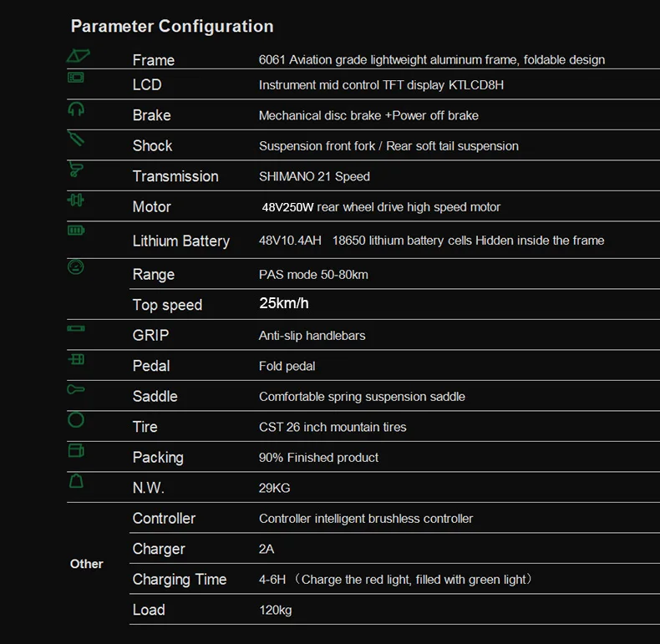Click the tire circle icon
Image resolution: width=660 pixels, height=644 pixels.
pos(76,419)
